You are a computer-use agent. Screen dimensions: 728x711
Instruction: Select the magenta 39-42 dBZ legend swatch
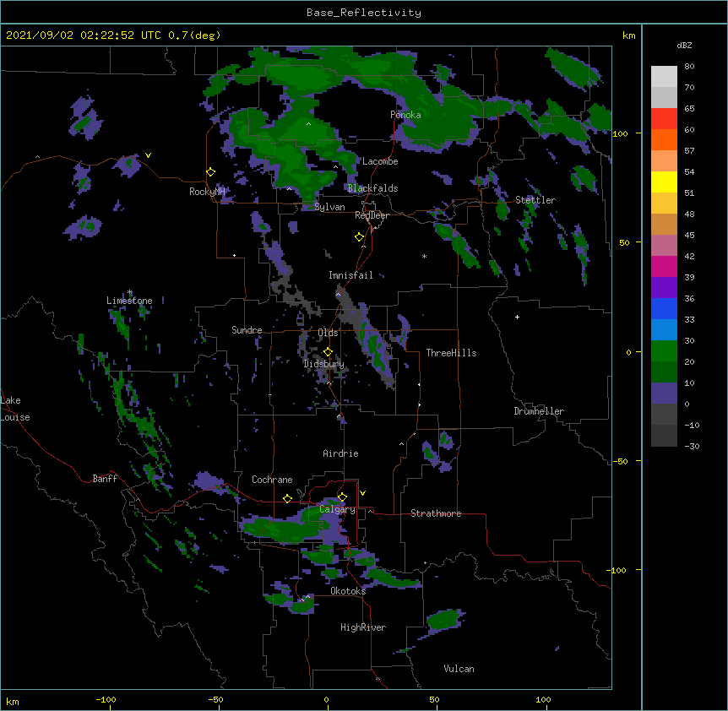point(664,266)
